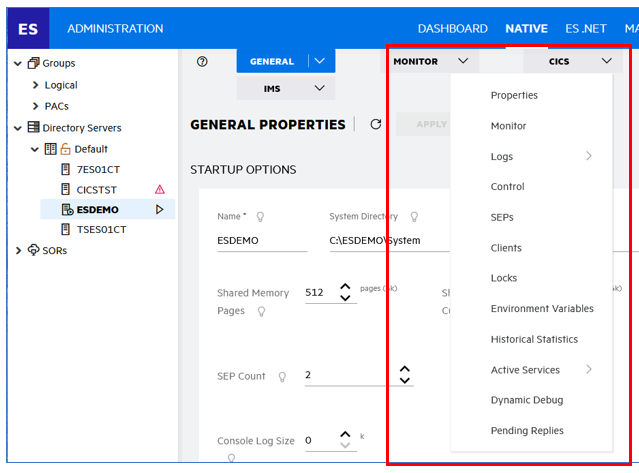The width and height of the screenshot is (639, 473).
Task: Click the APPLY button
Action: point(424,124)
